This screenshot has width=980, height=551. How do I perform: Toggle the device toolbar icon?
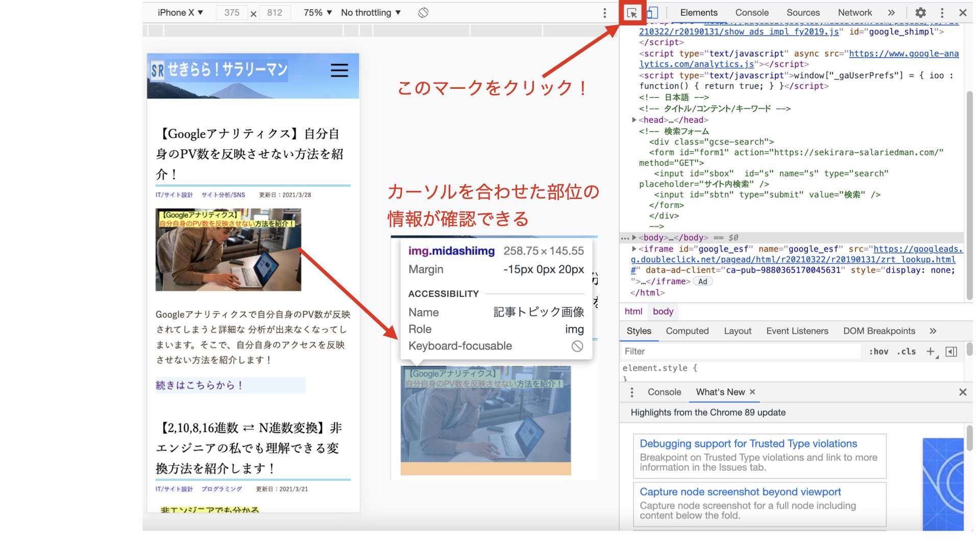[652, 13]
